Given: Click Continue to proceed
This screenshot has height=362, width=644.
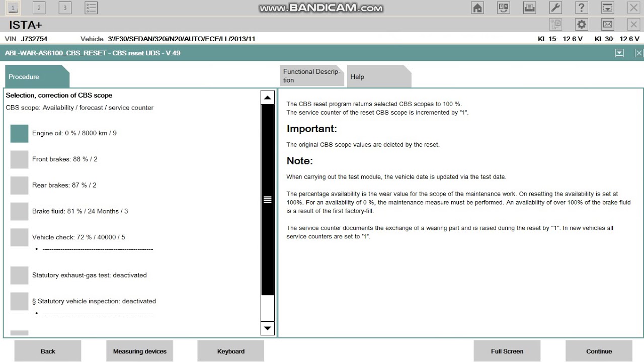Looking at the screenshot, I should [599, 351].
